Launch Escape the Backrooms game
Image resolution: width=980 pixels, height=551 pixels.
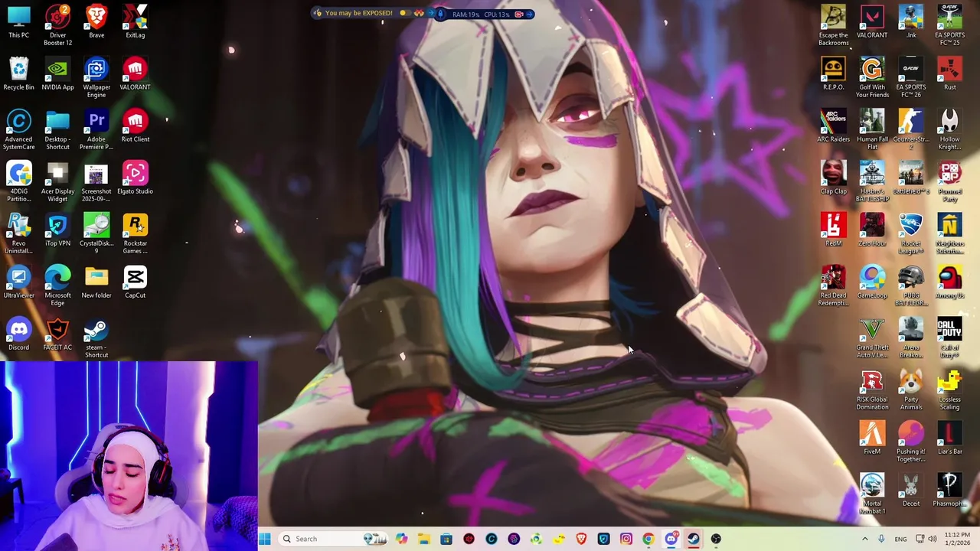pos(833,24)
